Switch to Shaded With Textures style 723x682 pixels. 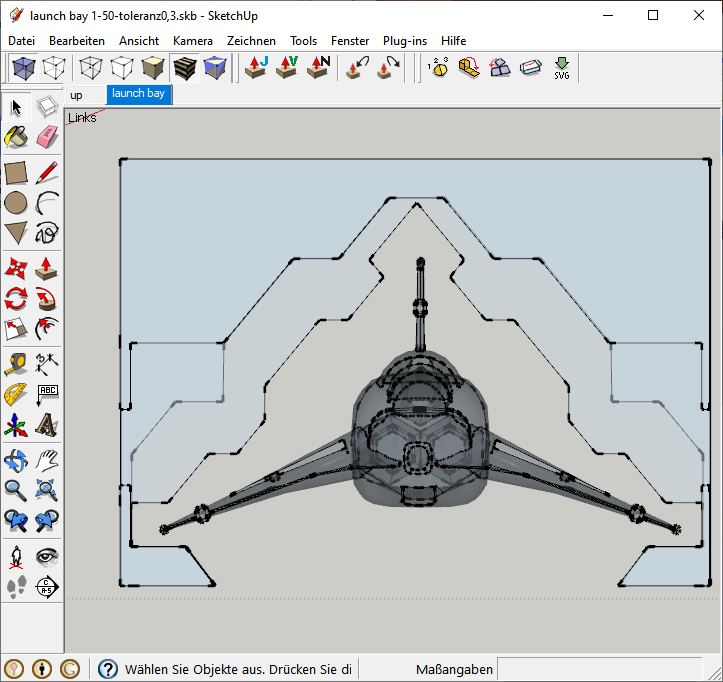(x=184, y=68)
